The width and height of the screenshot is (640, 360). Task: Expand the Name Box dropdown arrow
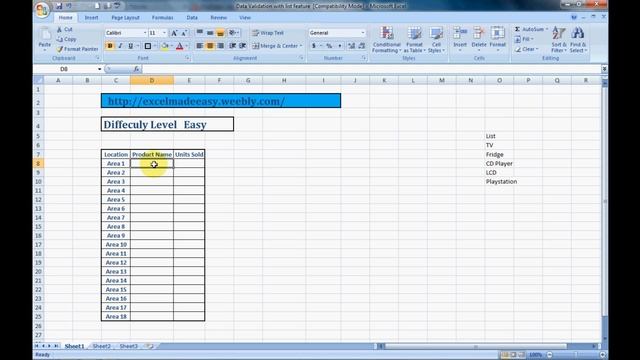(99, 69)
